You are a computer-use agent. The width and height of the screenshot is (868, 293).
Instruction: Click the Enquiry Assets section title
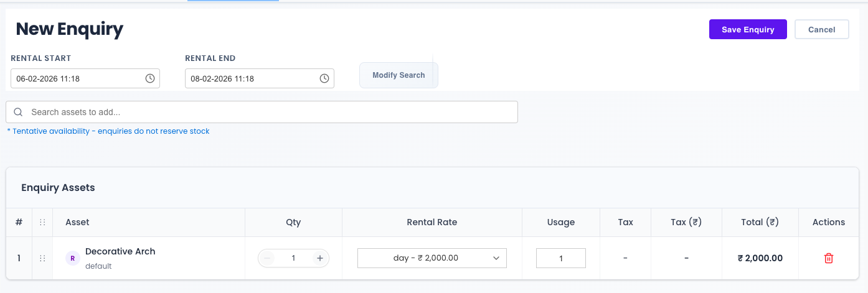point(58,187)
